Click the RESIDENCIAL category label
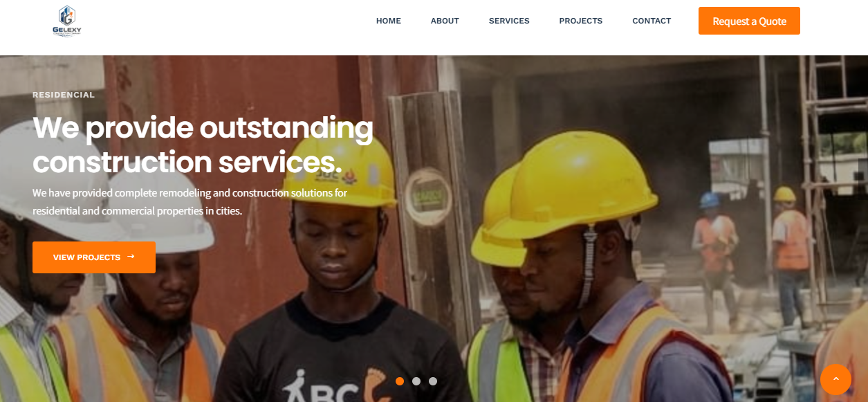Image resolution: width=868 pixels, height=402 pixels. coord(64,95)
